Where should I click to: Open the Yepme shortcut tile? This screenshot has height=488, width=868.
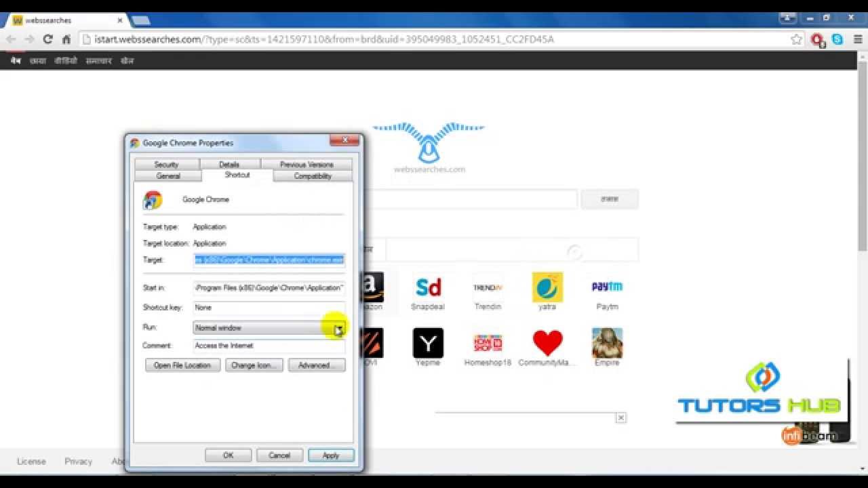pos(428,348)
